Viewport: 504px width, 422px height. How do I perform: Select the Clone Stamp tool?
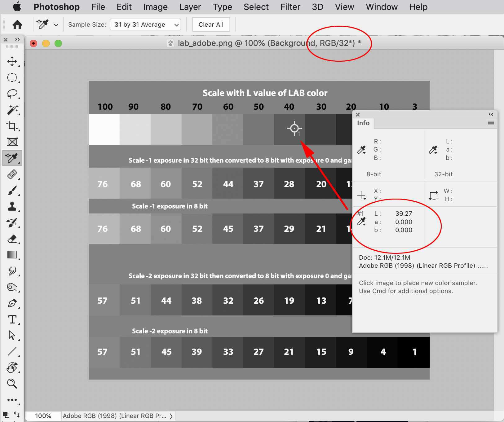click(12, 207)
